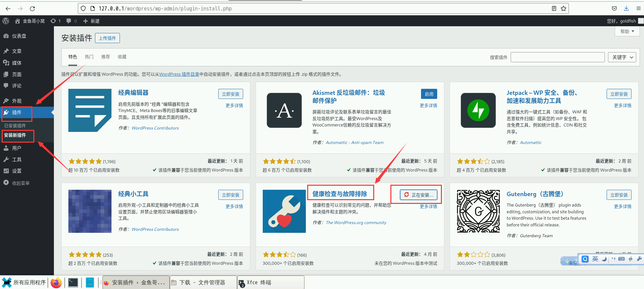Screen dimensions: 644x289
Task: Click the 健康检查与故障排除 wrench icon
Action: [x=284, y=211]
